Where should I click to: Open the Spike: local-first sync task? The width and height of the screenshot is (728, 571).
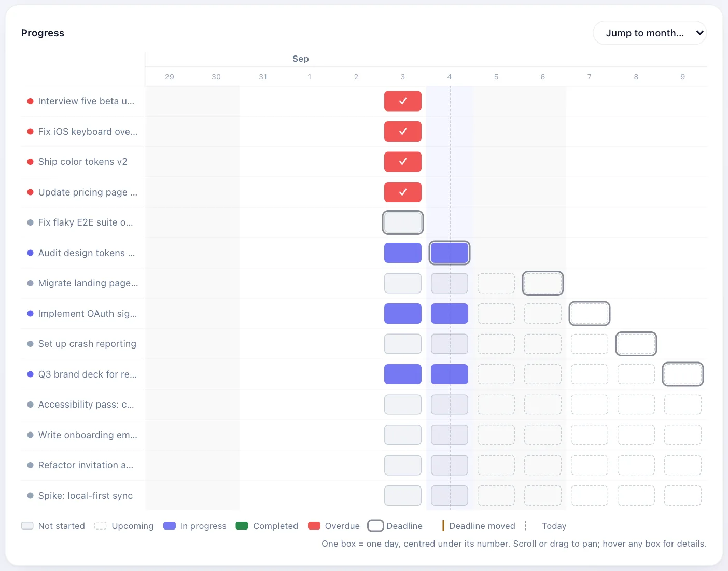85,496
